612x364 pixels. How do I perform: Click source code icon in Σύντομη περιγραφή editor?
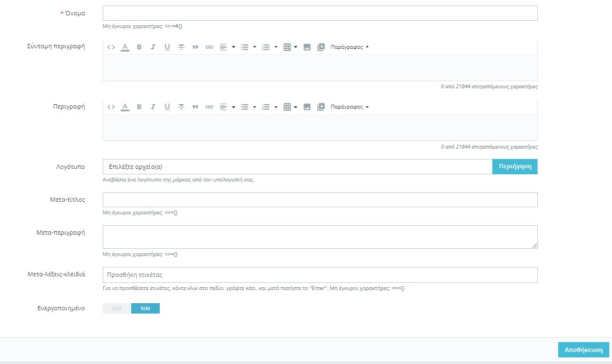pos(111,47)
